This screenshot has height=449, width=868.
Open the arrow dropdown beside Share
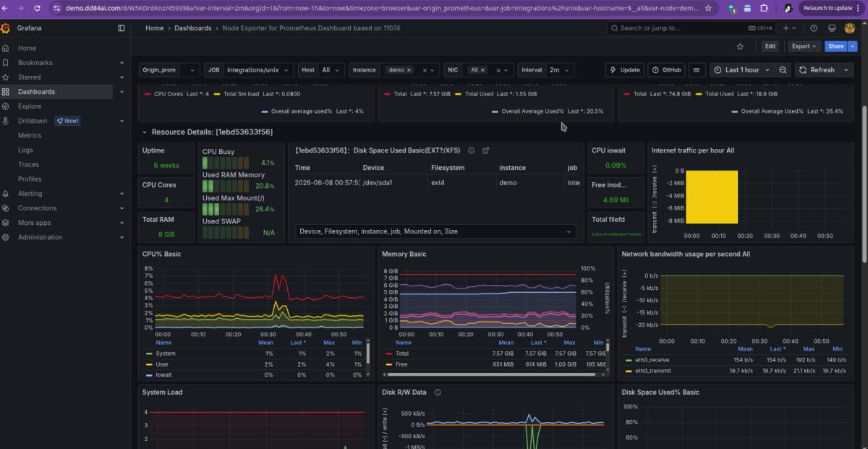click(853, 46)
